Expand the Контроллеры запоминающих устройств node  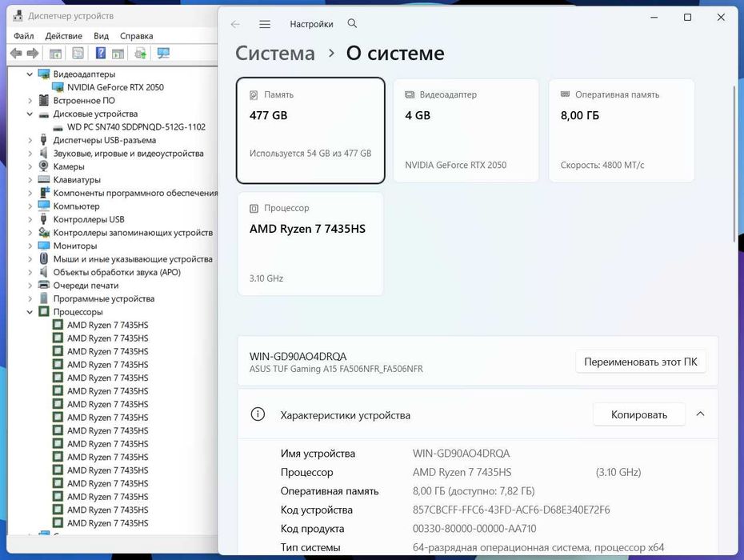click(x=30, y=233)
